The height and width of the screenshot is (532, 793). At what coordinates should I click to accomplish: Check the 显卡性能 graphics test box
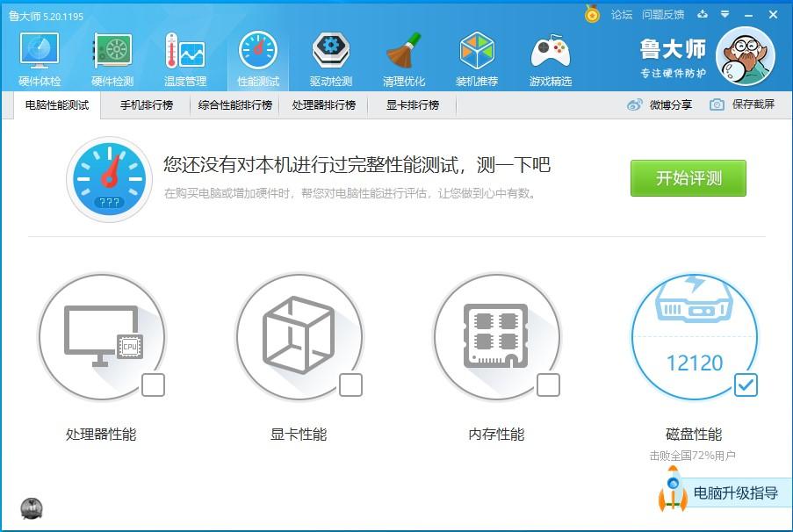point(350,385)
